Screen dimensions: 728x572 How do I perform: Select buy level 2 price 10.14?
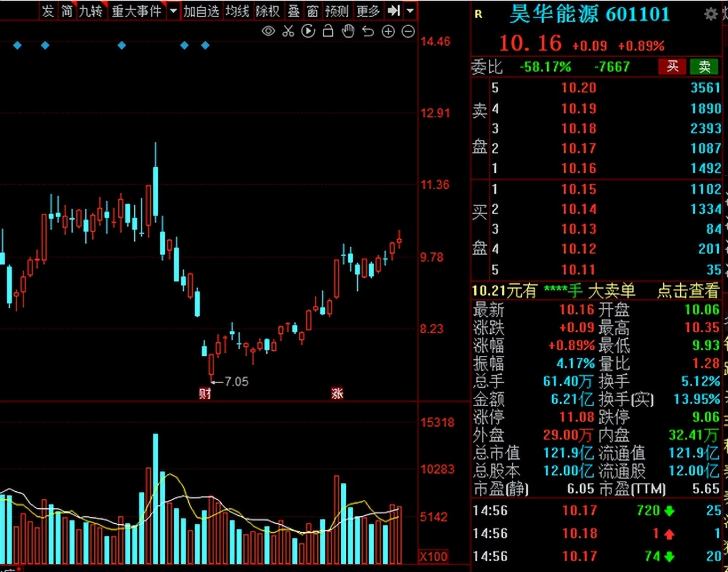pyautogui.click(x=579, y=209)
